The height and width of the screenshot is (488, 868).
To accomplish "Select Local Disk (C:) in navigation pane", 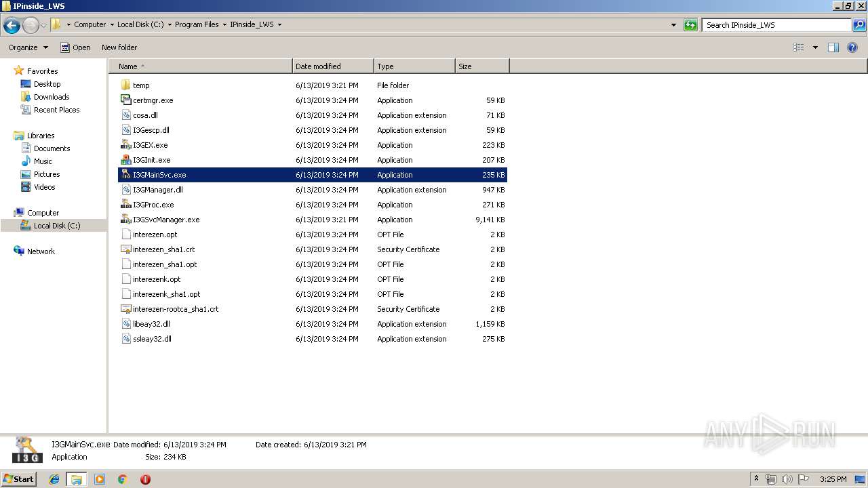I will click(57, 226).
